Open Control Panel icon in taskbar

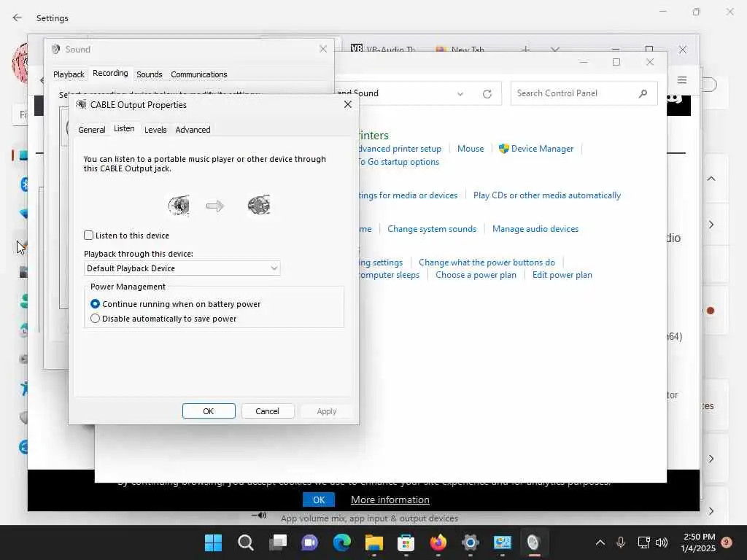coord(502,542)
